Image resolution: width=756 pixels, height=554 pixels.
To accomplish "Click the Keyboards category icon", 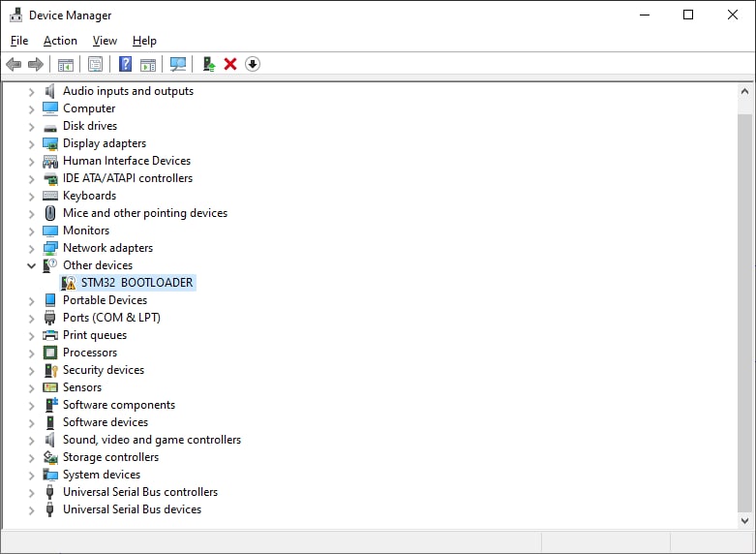I will [x=50, y=196].
